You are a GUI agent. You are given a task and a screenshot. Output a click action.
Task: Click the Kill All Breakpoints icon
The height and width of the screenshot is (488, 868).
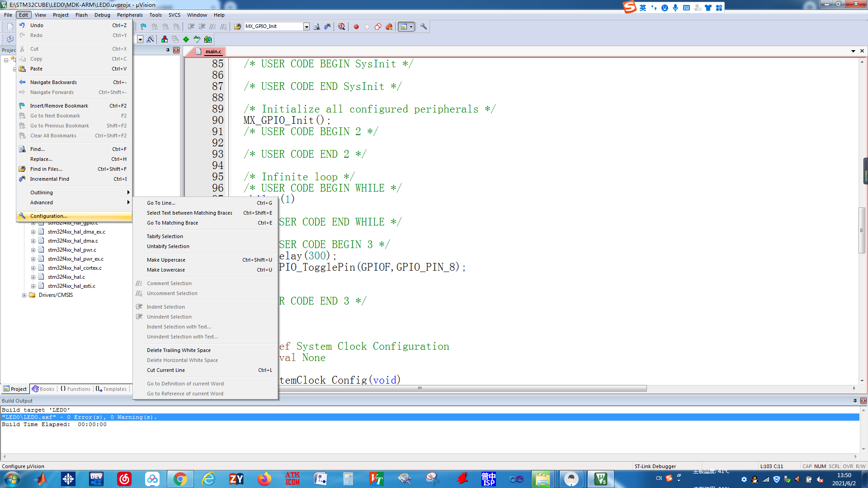click(x=389, y=27)
